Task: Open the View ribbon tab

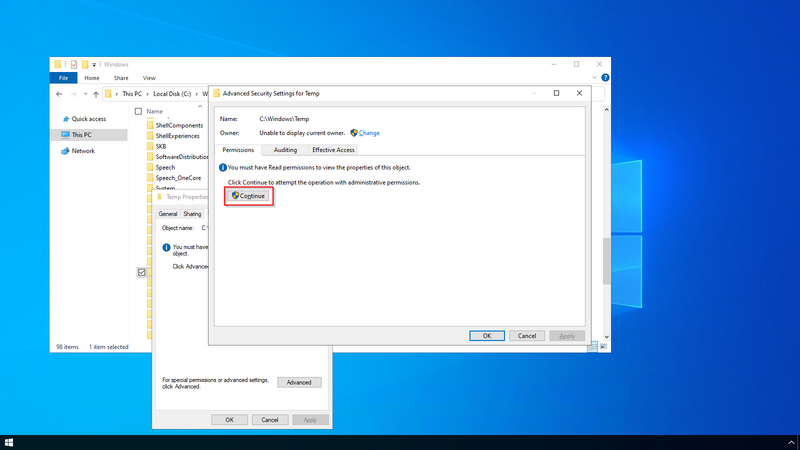Action: (149, 78)
